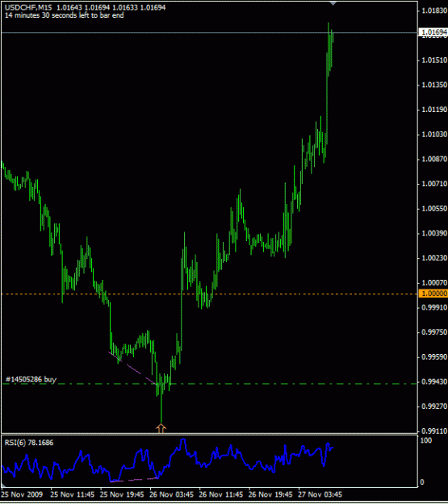The image size is (448, 504).
Task: Click the 1.00070 price axis label
Action: coord(434,283)
